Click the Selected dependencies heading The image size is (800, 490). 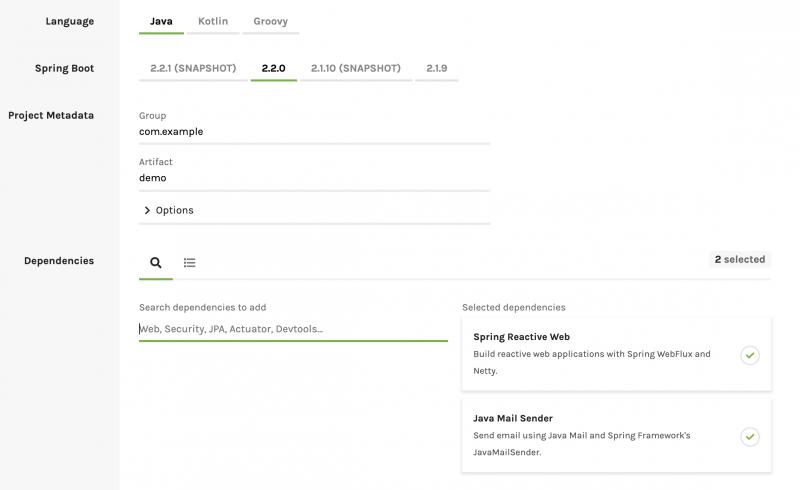513,307
